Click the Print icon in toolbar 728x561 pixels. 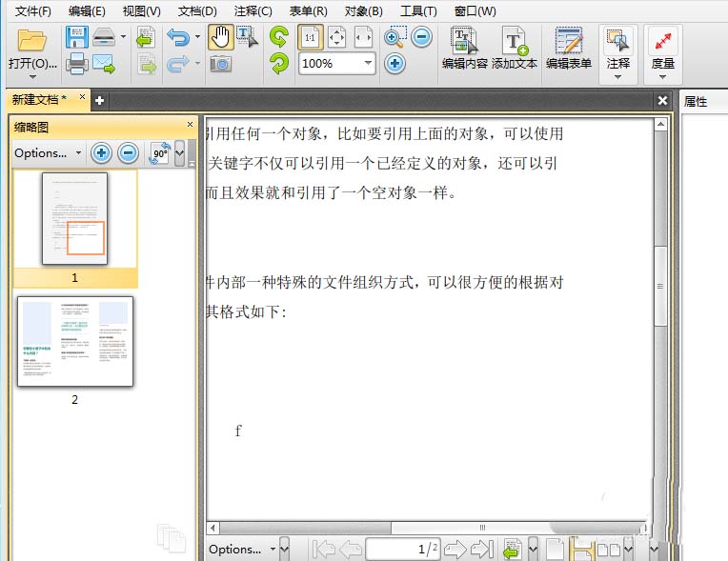click(77, 65)
